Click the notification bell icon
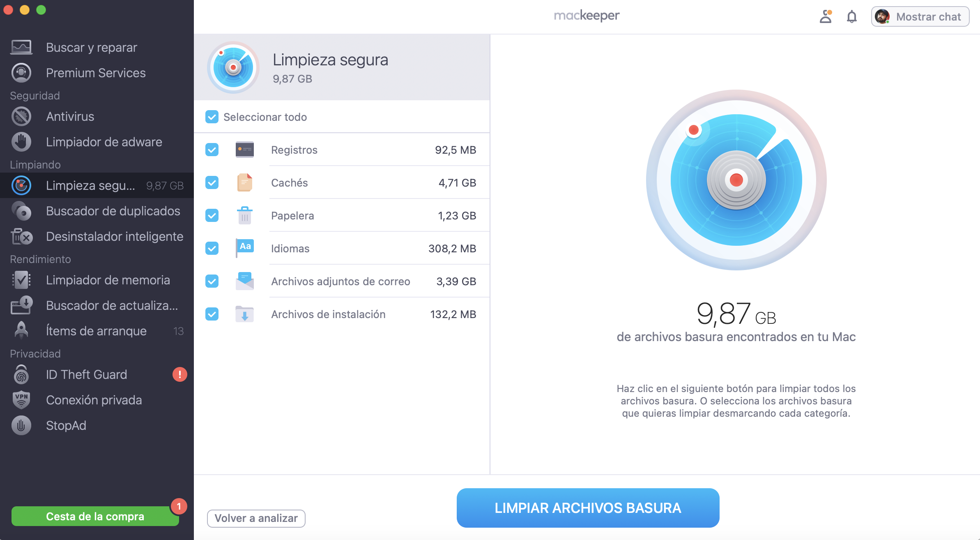Viewport: 980px width, 540px height. click(851, 16)
